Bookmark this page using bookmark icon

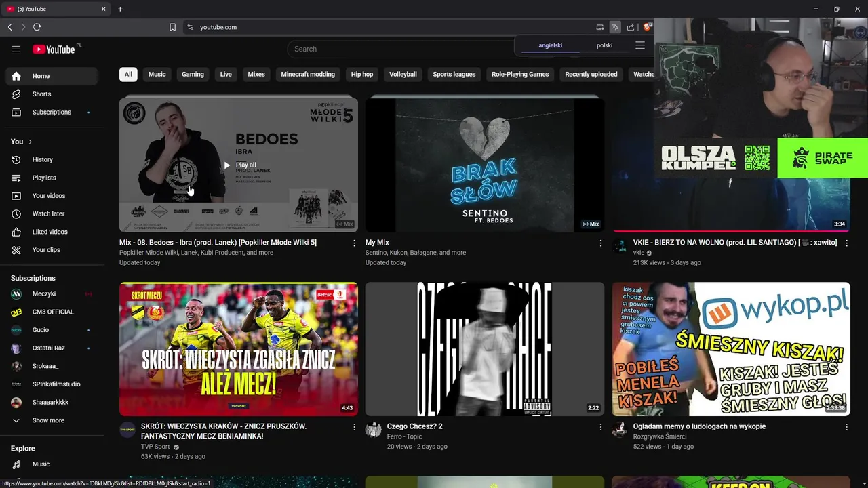[172, 27]
